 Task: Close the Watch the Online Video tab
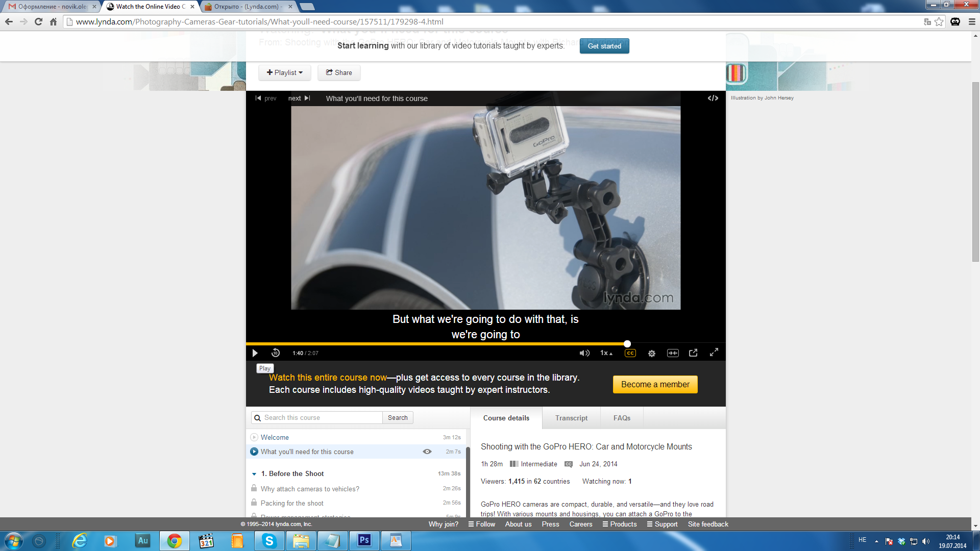192,7
